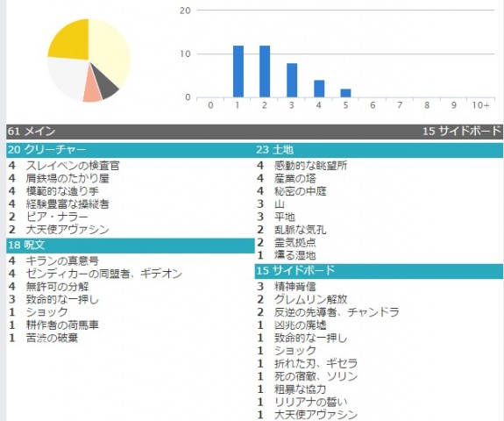
Task: Open card link 霊気拠点
Action: click(295, 242)
